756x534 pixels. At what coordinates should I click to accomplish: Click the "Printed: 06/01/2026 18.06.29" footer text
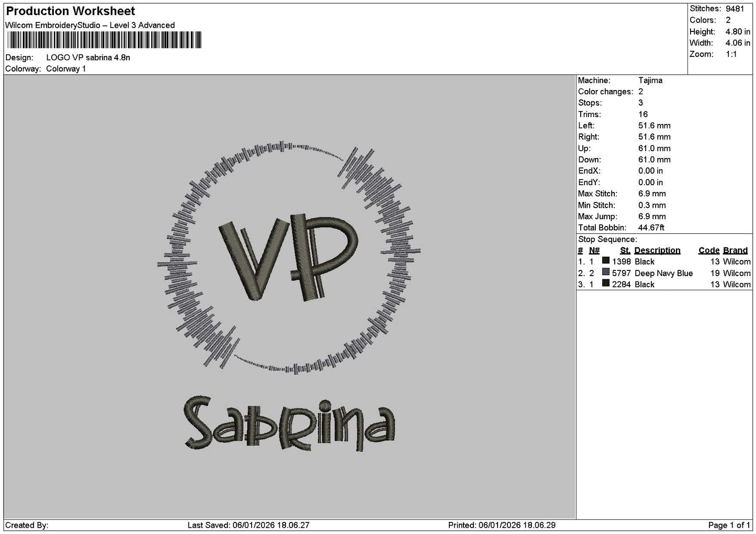pos(502,525)
